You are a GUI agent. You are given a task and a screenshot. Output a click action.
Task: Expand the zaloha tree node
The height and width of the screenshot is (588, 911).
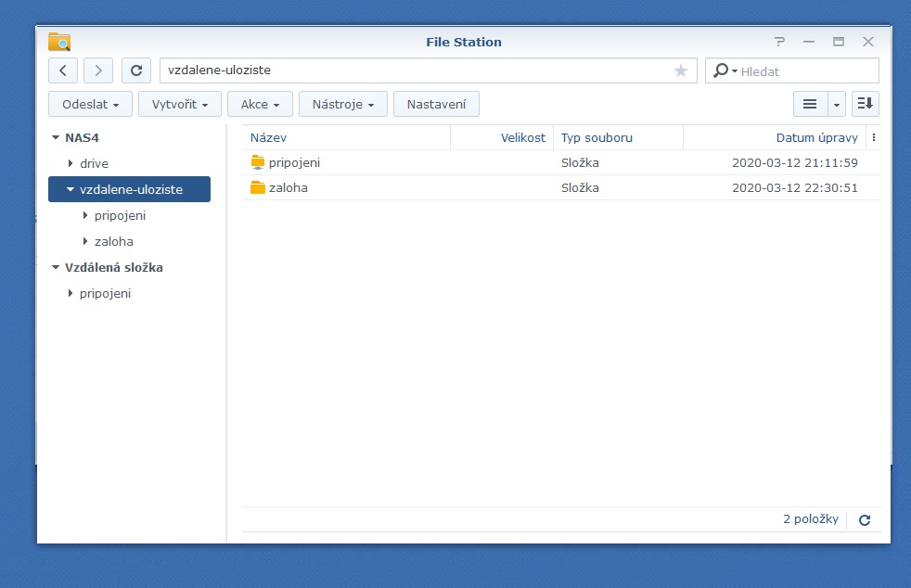85,242
